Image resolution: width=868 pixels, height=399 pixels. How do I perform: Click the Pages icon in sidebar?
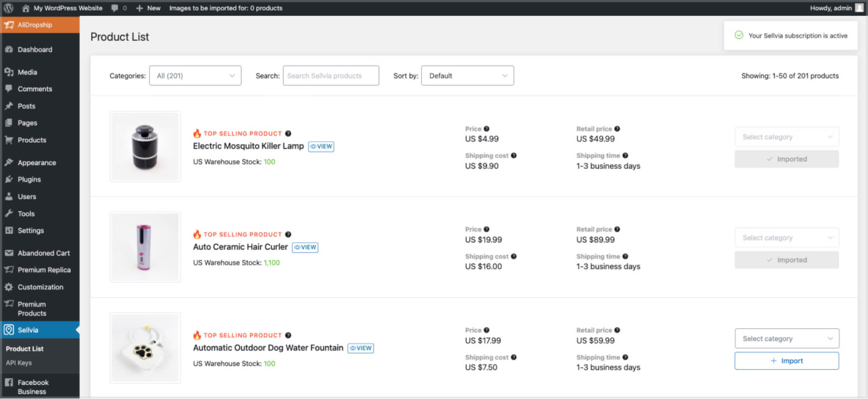pyautogui.click(x=9, y=123)
